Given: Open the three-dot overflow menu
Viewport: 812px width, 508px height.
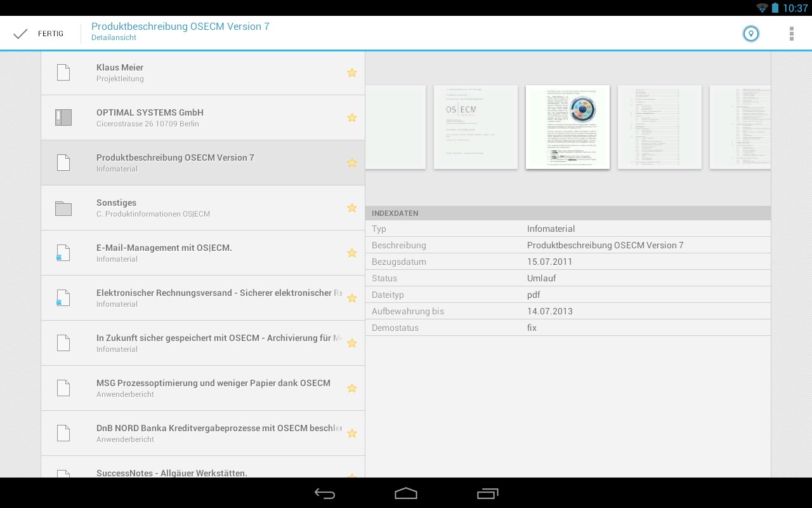Looking at the screenshot, I should pos(791,34).
